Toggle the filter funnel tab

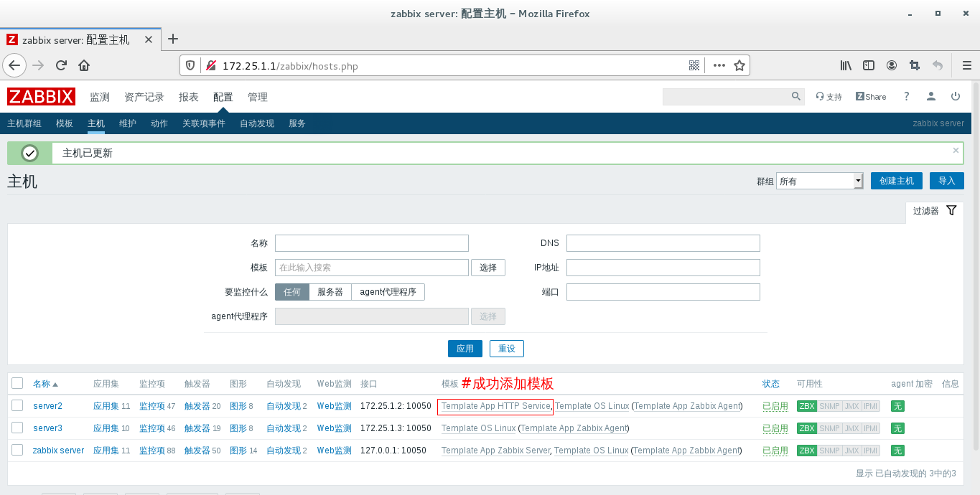(935, 211)
